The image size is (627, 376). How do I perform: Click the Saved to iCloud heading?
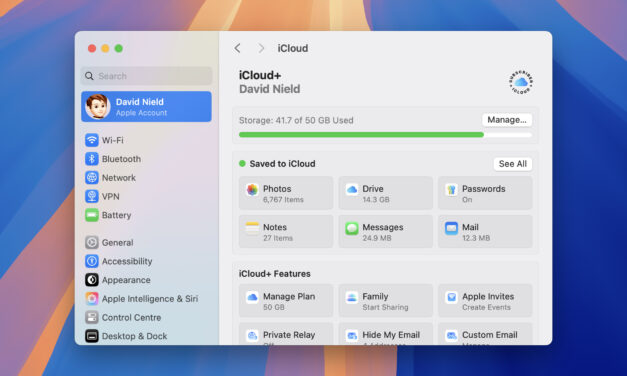282,164
